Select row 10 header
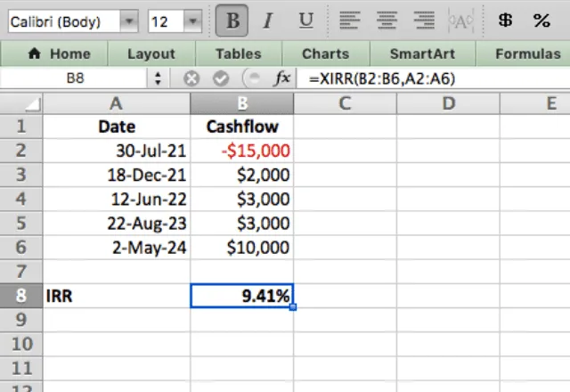Viewport: 570px width, 392px height. pyautogui.click(x=21, y=344)
